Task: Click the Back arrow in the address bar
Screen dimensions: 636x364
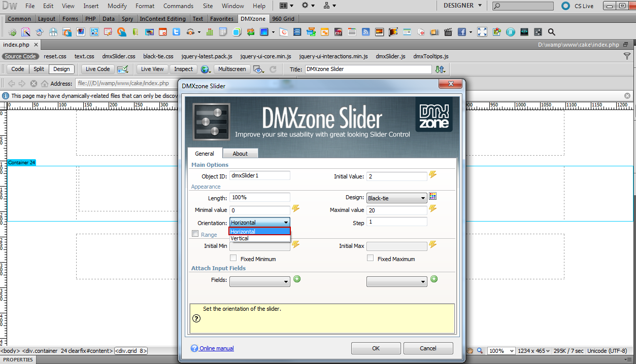Action: click(x=11, y=84)
